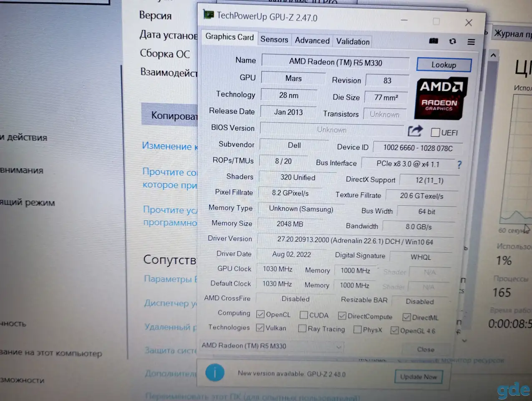Viewport: 532px width, 401px height.
Task: Toggle the Ray Tracing checkbox
Action: tap(303, 328)
